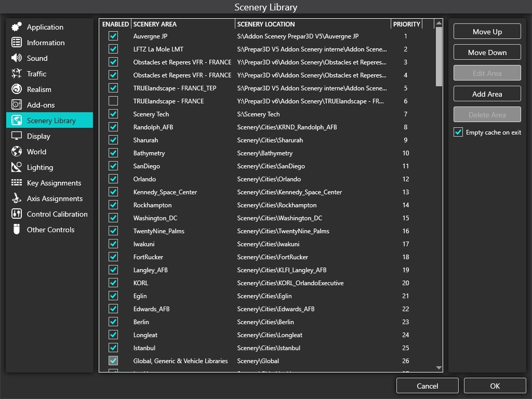Screen dimensions: 532x399
Task: Open the Lighting settings page
Action: (x=49, y=167)
